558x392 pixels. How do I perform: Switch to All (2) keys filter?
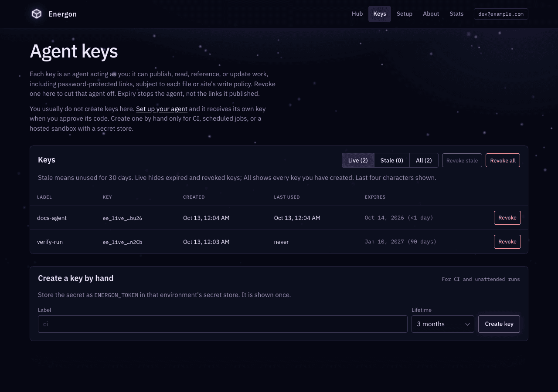(424, 160)
